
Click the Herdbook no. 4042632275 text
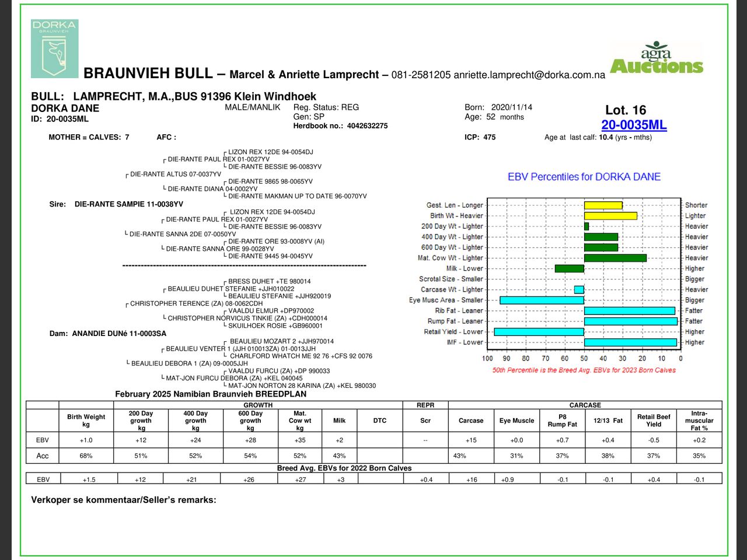click(x=340, y=125)
